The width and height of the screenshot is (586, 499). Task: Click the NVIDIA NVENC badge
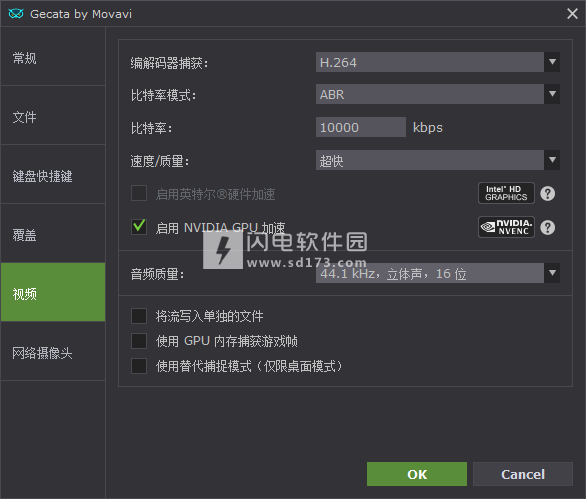[x=506, y=227]
